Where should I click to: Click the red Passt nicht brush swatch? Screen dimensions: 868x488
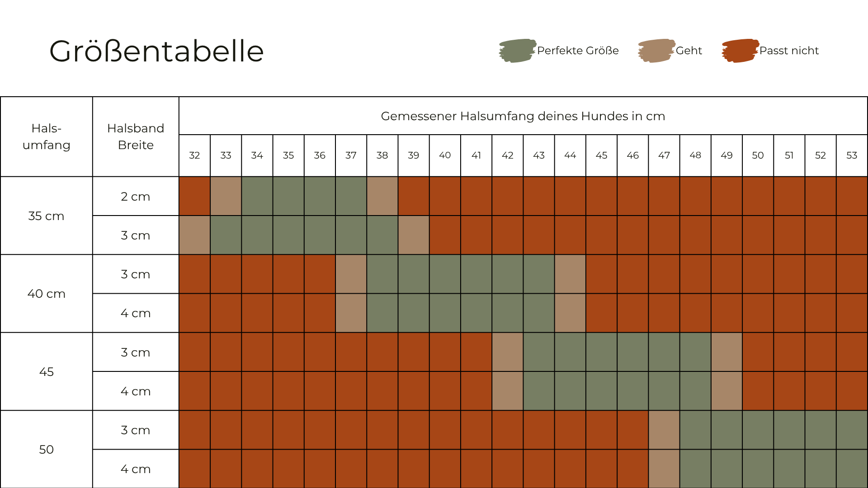pyautogui.click(x=740, y=51)
